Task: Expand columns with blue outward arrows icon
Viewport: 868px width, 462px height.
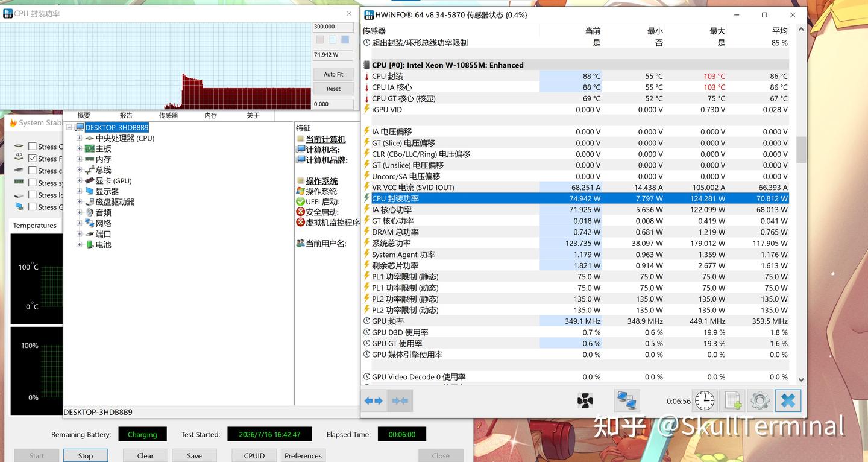Action: (374, 400)
